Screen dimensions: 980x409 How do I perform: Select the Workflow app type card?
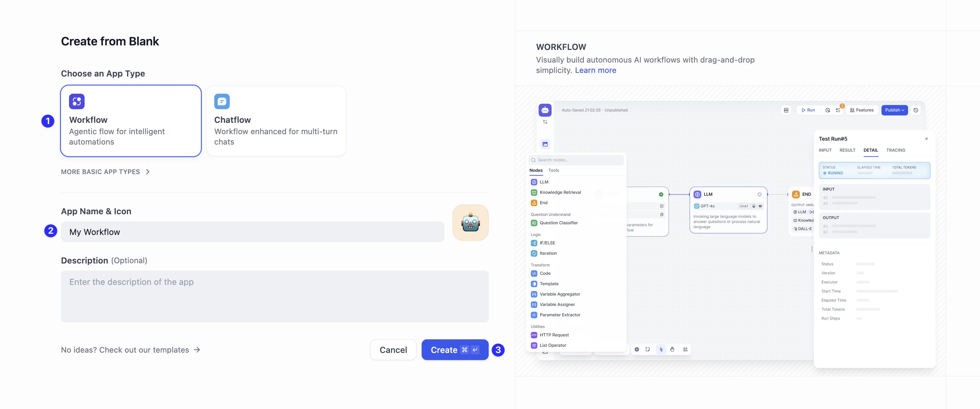[x=131, y=121]
